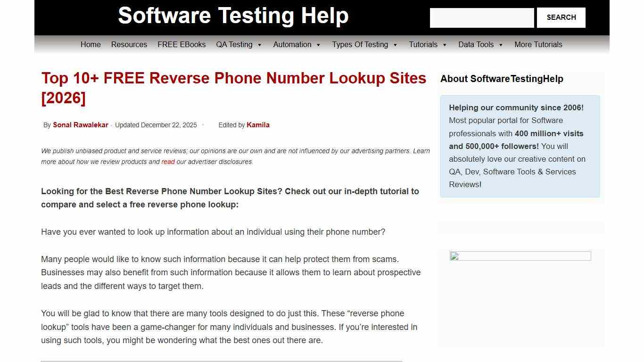Click the Software Testing Help logo
The image size is (644, 362).
point(234,16)
